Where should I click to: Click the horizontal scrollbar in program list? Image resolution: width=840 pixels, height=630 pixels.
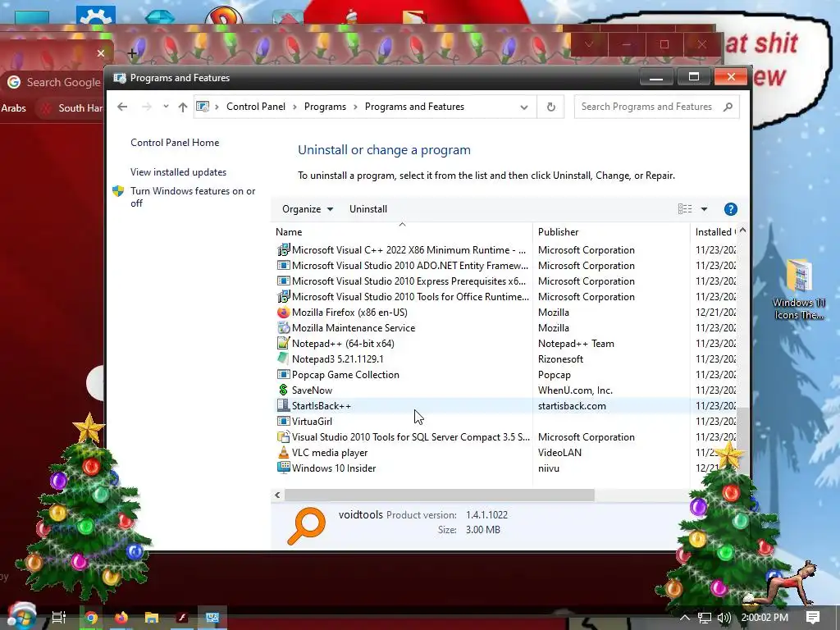[440, 495]
